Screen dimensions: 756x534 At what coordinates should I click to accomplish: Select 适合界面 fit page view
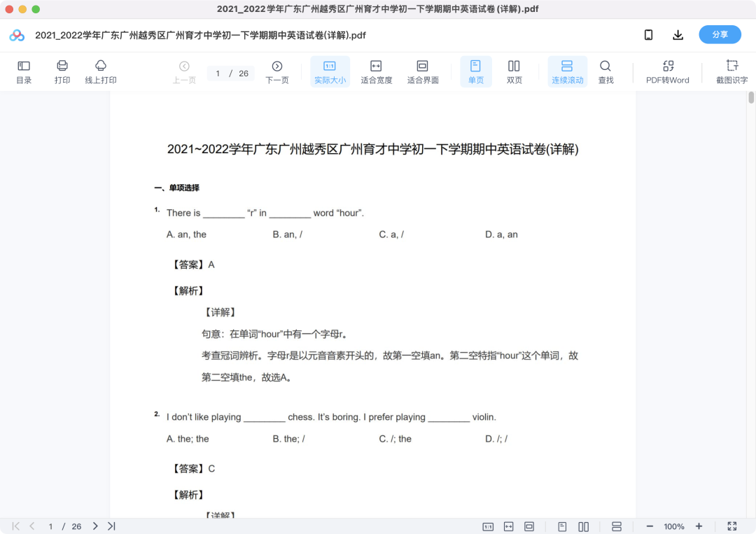pyautogui.click(x=422, y=72)
